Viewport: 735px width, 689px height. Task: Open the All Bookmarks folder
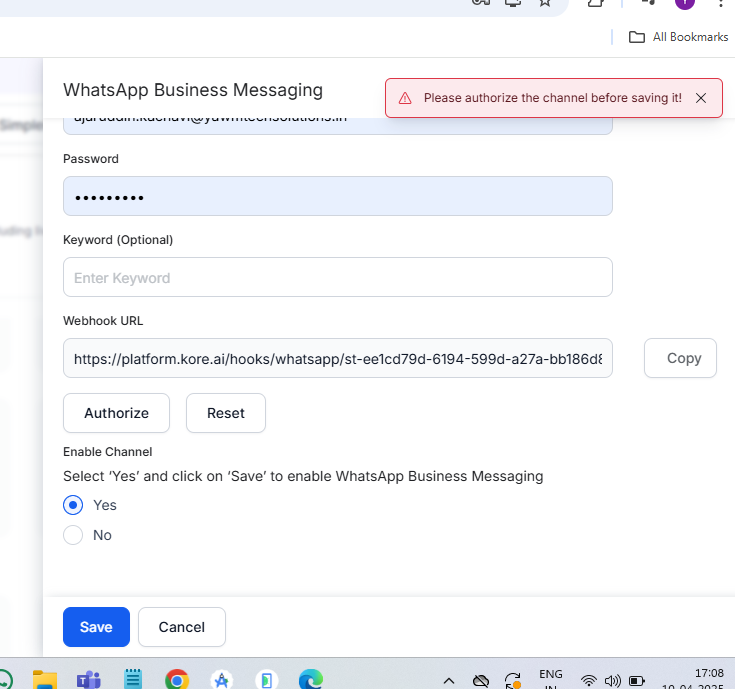[x=678, y=37]
